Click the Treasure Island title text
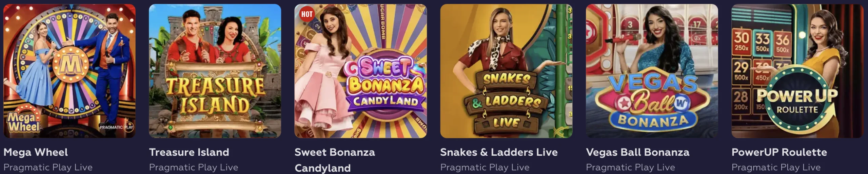This screenshot has height=174, width=868. tap(189, 152)
